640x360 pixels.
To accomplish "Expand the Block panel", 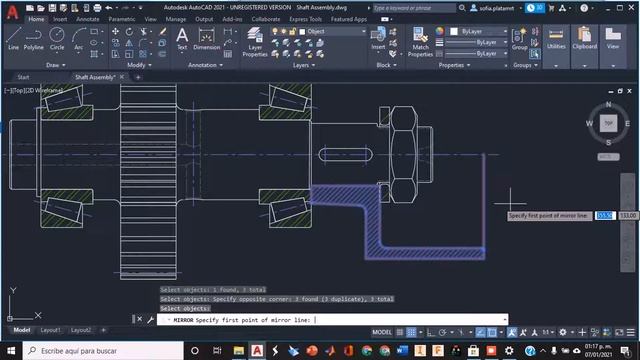I will [386, 65].
